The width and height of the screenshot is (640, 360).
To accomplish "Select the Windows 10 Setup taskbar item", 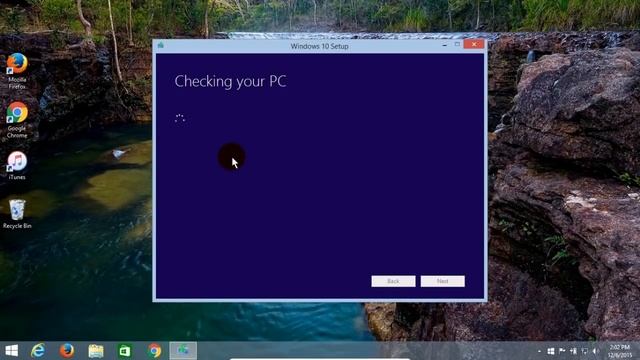I will point(183,351).
